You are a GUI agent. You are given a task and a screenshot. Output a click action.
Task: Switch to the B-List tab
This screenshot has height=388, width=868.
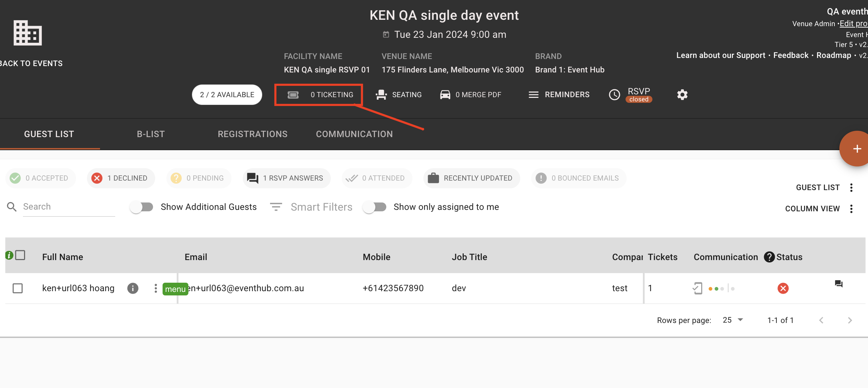151,134
